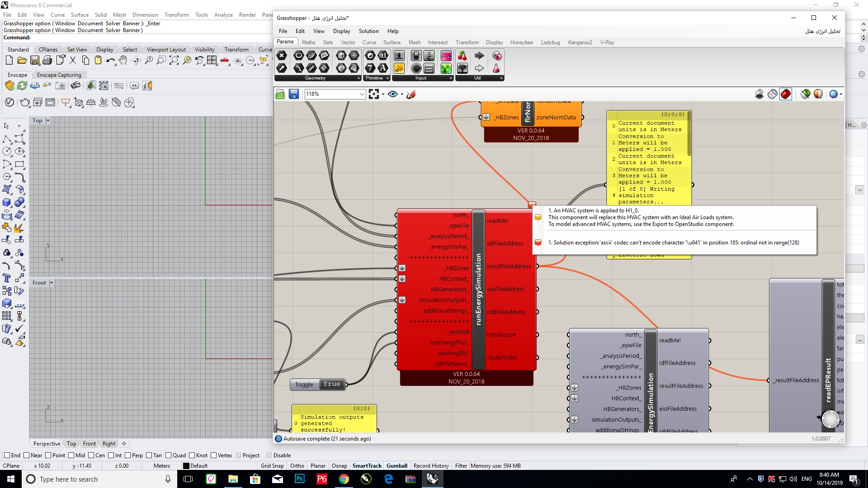This screenshot has width=868, height=488.
Task: Click the Grasshopper save document icon
Action: (294, 94)
